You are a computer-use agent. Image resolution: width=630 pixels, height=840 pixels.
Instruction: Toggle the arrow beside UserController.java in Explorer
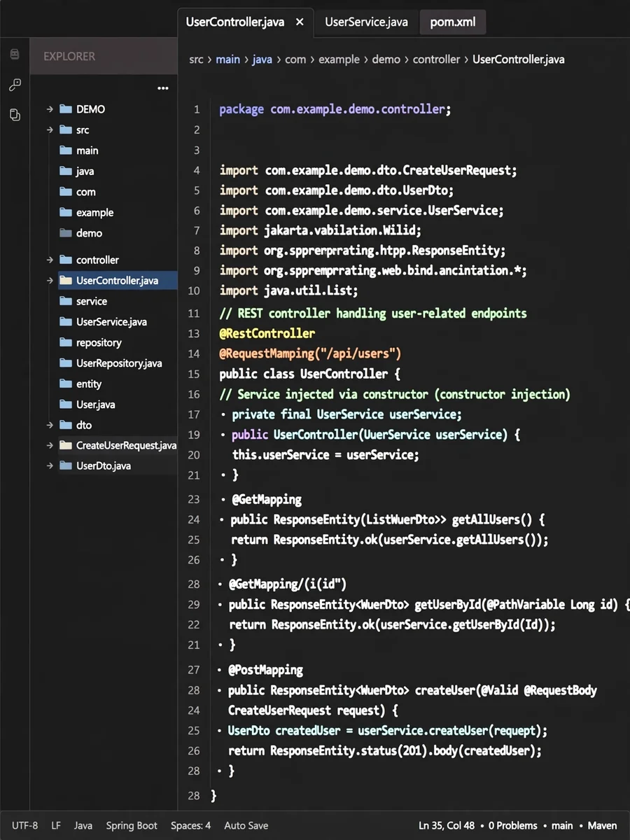[x=50, y=281]
